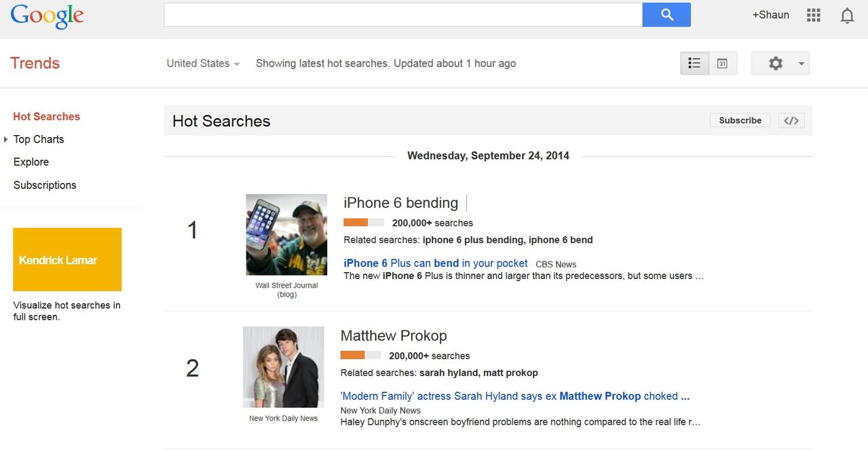This screenshot has height=452, width=868.
Task: Open Explore in the sidebar
Action: (x=31, y=162)
